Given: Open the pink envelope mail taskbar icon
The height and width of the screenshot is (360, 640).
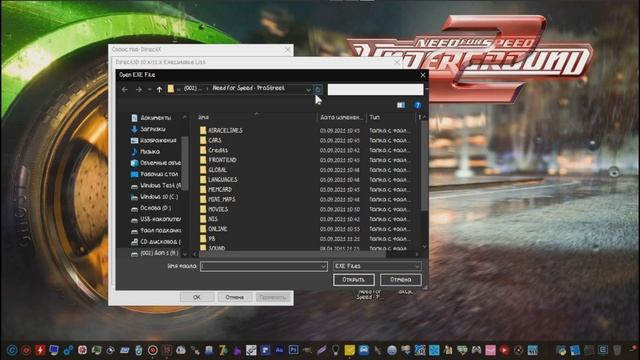Looking at the screenshot, I should pos(490,350).
